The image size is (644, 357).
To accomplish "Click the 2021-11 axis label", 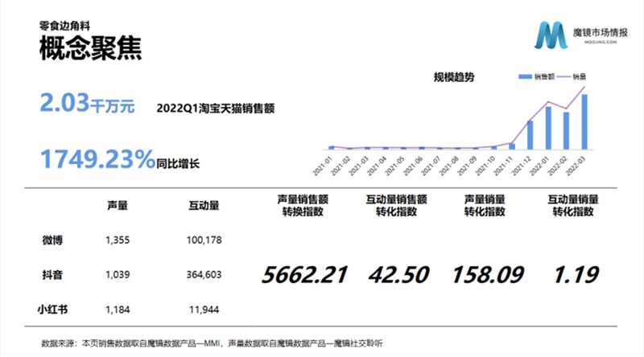I will 503,166.
